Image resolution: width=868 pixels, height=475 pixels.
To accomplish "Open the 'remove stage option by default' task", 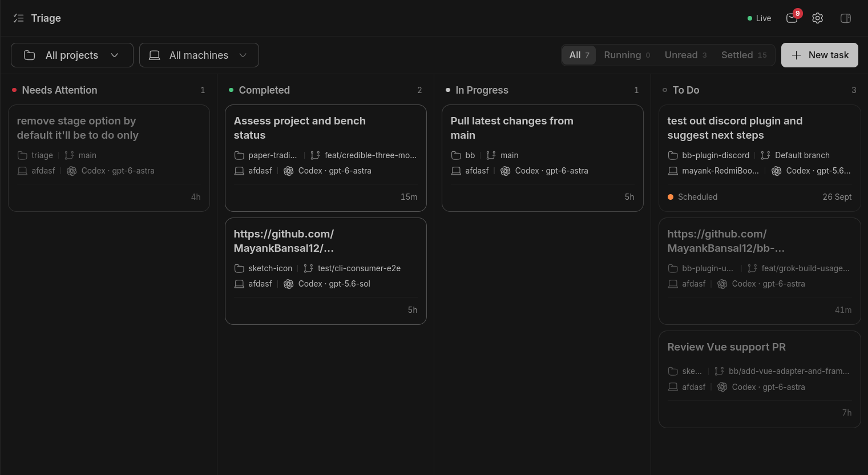I will click(109, 158).
